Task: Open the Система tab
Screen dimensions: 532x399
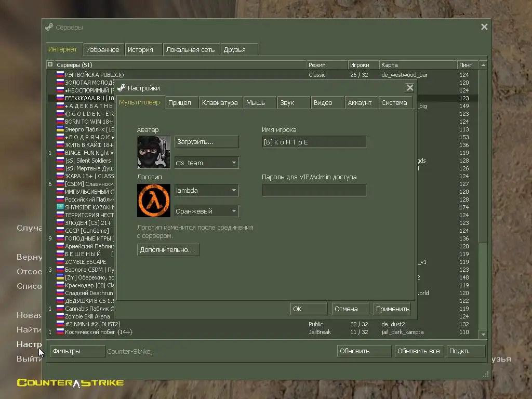Action: tap(395, 102)
